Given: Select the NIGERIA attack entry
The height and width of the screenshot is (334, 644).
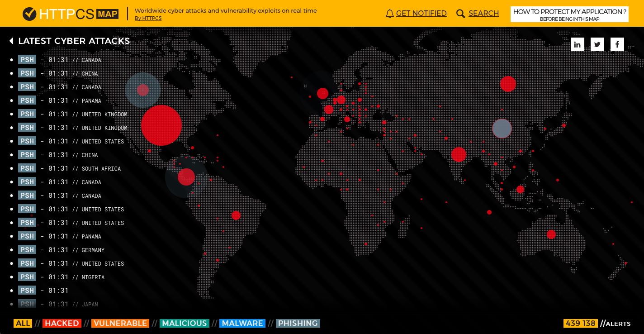Looking at the screenshot, I should (62, 277).
